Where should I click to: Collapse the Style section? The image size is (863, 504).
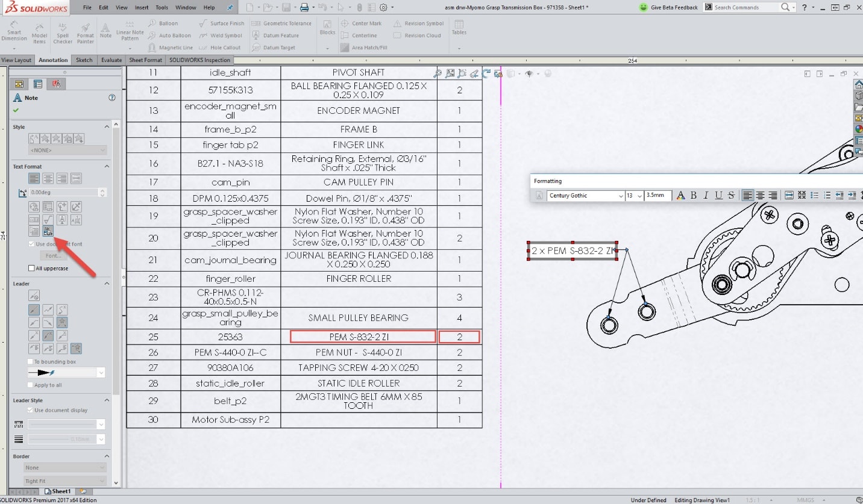click(107, 127)
